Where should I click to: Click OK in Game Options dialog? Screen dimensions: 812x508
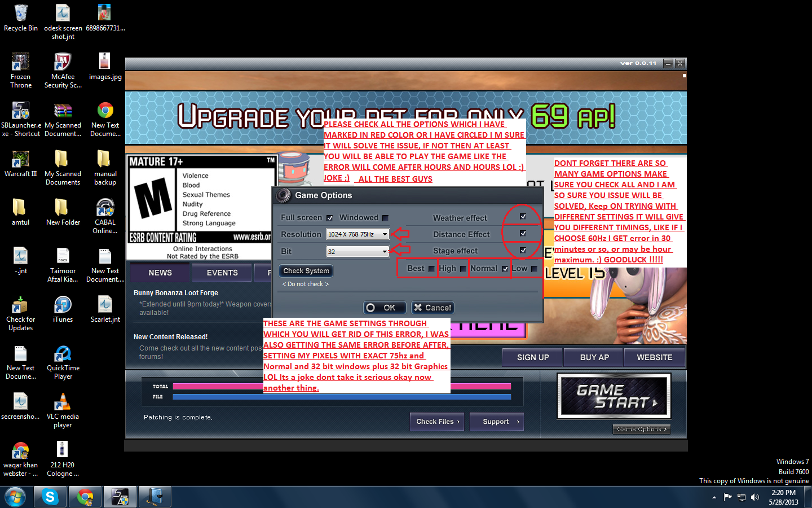point(384,308)
